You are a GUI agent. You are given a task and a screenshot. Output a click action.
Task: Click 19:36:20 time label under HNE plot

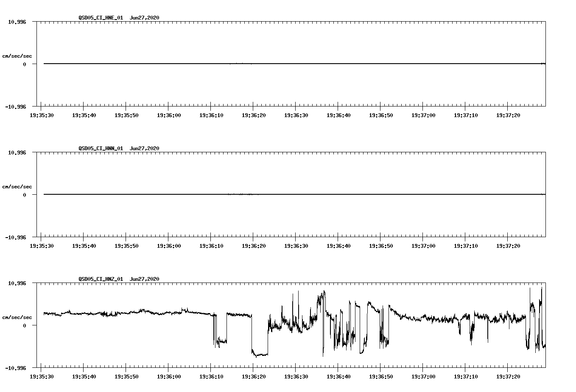pos(254,115)
